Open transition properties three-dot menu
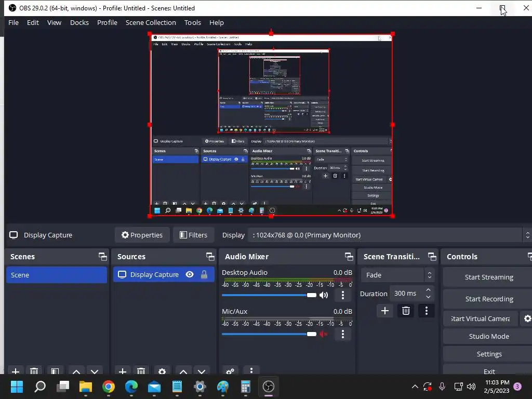Viewport: 532px width, 399px height. coord(427,311)
